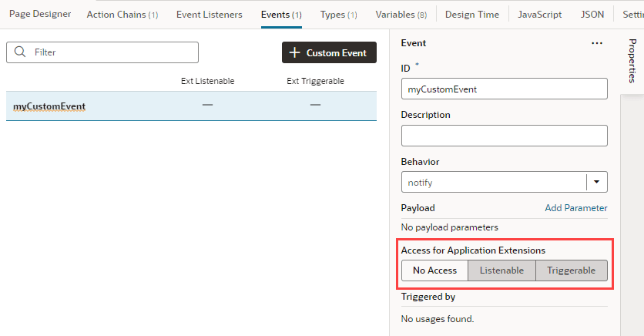The height and width of the screenshot is (336, 644).
Task: Switch to the Page Designer tab
Action: tap(40, 15)
